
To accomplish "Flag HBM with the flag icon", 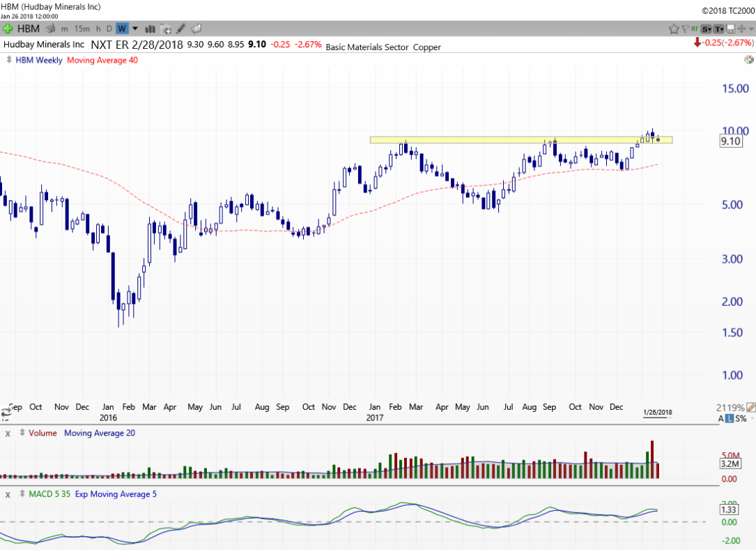I will (x=686, y=29).
